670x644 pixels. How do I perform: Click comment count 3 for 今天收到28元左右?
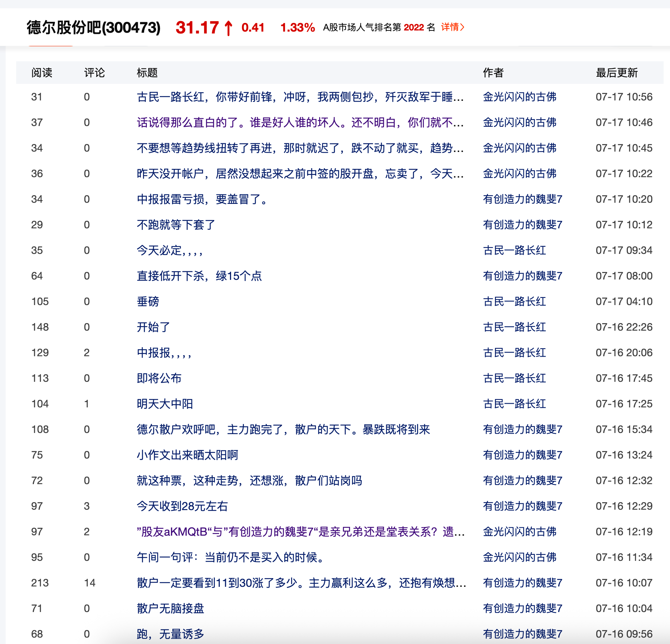click(87, 506)
